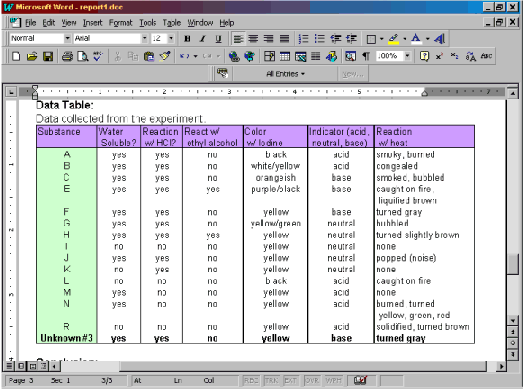Image resolution: width=523 pixels, height=389 pixels.
Task: Open the Web Toolbar icon
Action: tap(250, 56)
